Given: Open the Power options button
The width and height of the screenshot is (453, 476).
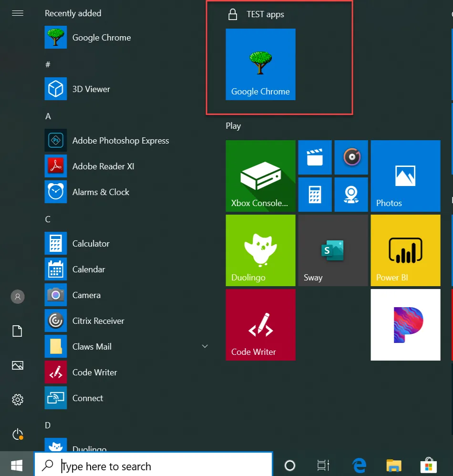Looking at the screenshot, I should tap(18, 434).
